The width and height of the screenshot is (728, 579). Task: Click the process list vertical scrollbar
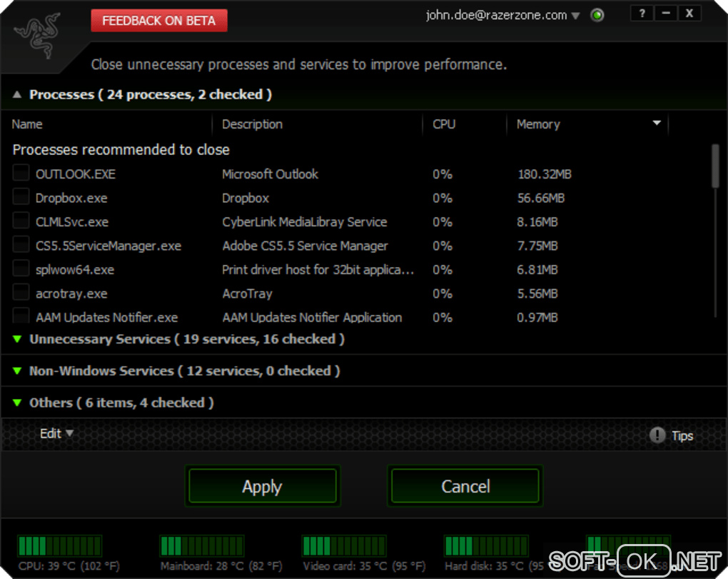(715, 166)
